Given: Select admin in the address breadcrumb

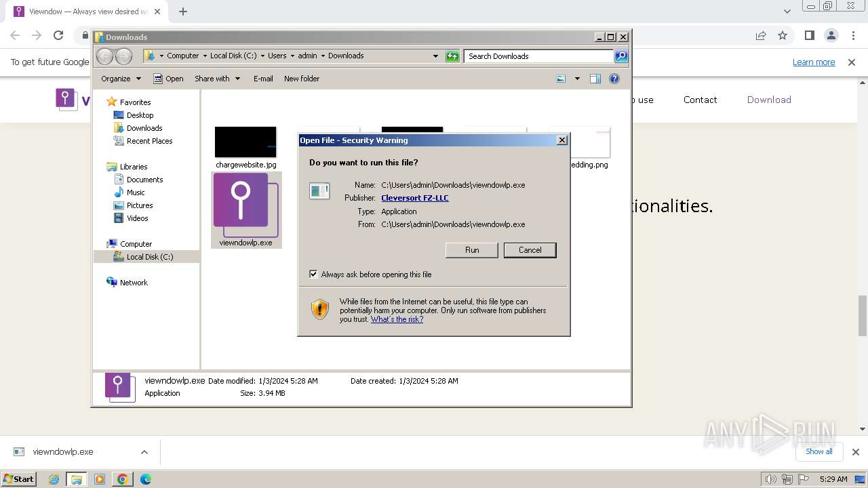Looking at the screenshot, I should pyautogui.click(x=307, y=56).
